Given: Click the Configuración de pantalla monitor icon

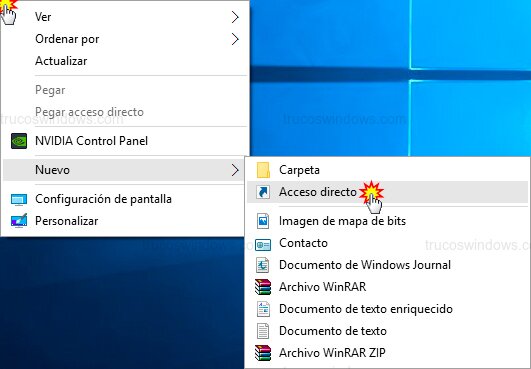Looking at the screenshot, I should click(19, 199).
